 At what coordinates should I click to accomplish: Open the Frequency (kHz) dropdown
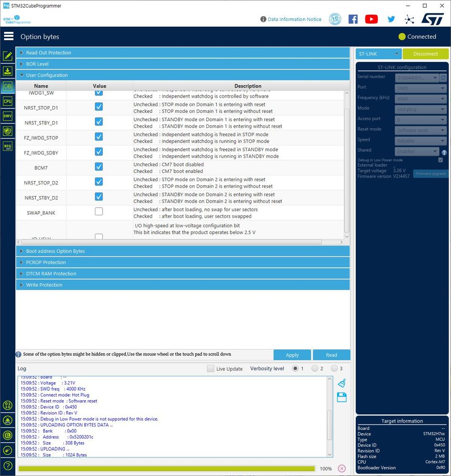pyautogui.click(x=420, y=99)
